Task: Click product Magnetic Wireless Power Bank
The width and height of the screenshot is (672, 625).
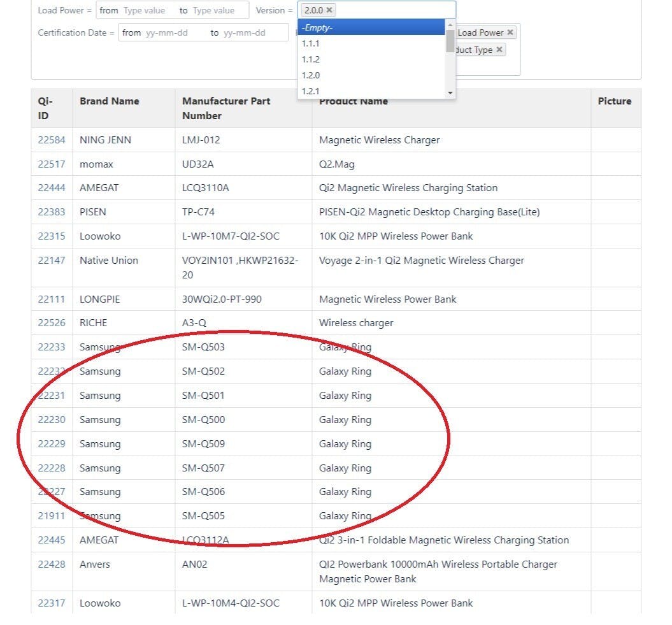Action: point(388,299)
